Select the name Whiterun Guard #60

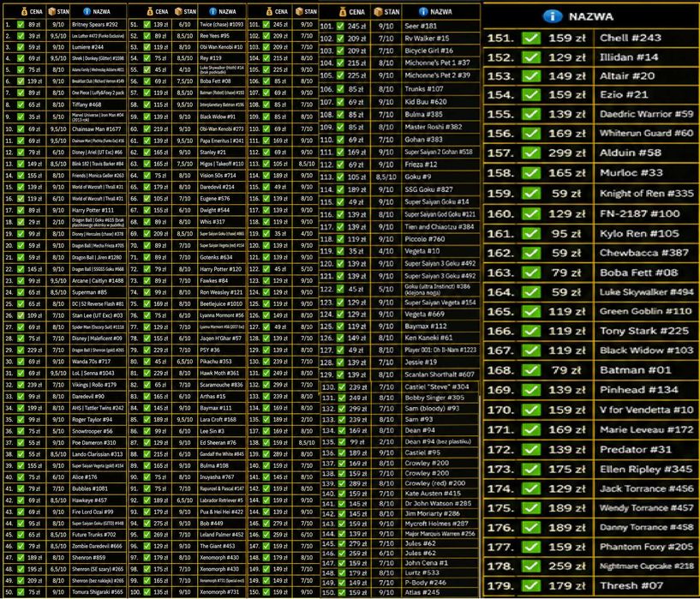[x=646, y=133]
